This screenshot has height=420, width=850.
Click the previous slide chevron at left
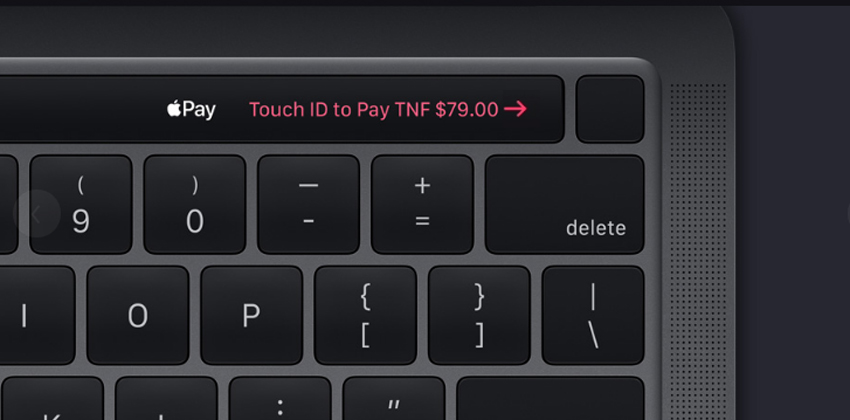(36, 214)
